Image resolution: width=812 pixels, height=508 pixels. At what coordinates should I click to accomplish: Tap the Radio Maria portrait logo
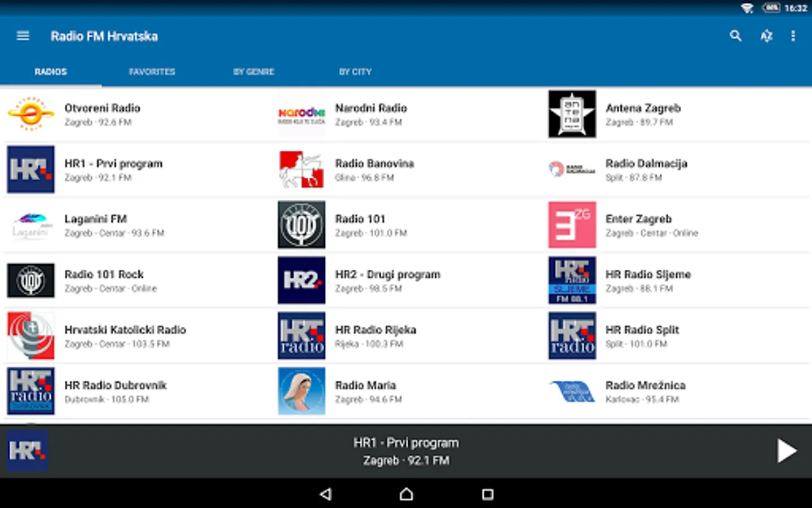click(302, 391)
